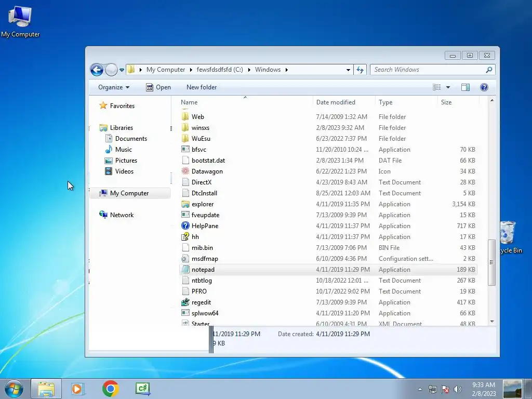This screenshot has width=532, height=399.
Task: Click the Search Windows field
Action: click(433, 70)
